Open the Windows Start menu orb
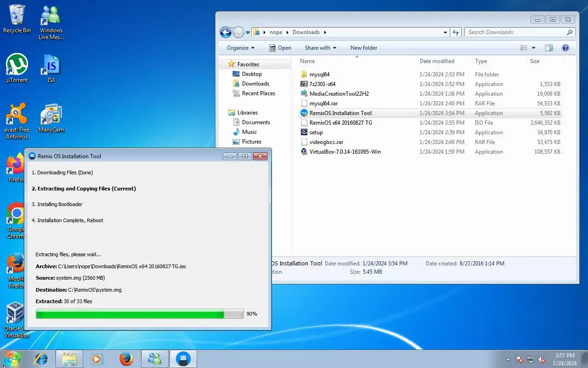This screenshot has height=368, width=588. (12, 359)
